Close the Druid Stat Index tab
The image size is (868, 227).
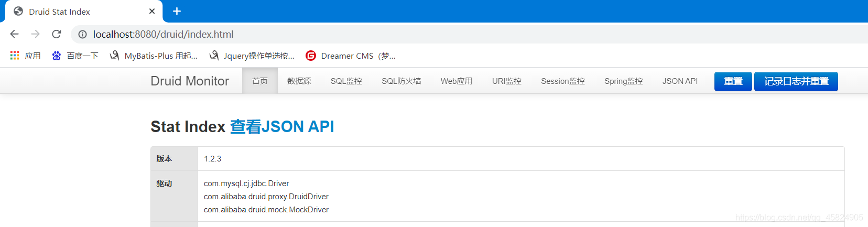tap(152, 11)
